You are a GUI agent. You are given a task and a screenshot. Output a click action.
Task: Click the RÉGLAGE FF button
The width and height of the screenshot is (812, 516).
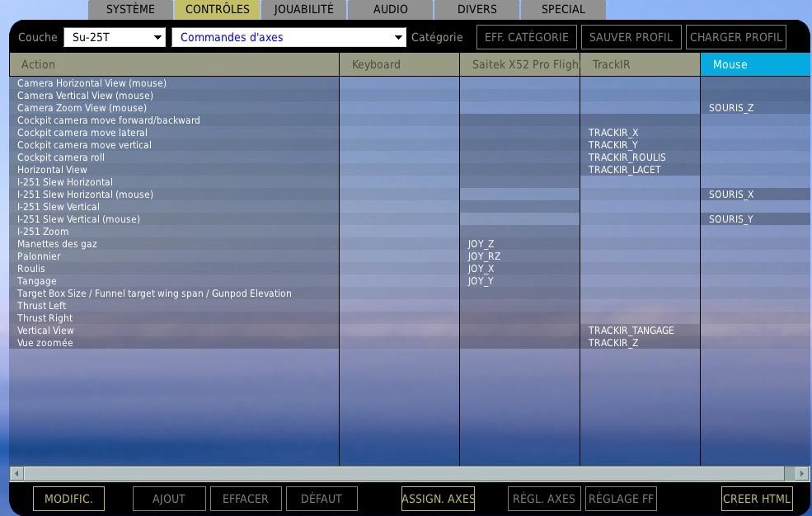(x=621, y=499)
